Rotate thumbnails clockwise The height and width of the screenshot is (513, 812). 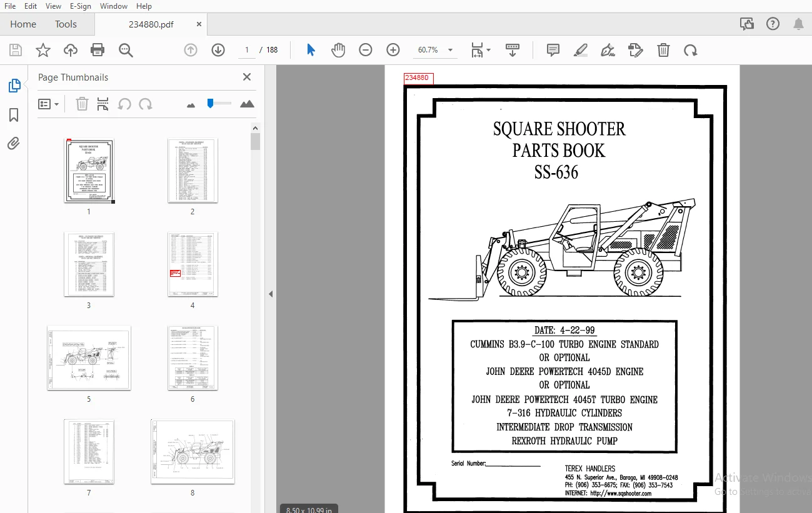click(x=146, y=104)
